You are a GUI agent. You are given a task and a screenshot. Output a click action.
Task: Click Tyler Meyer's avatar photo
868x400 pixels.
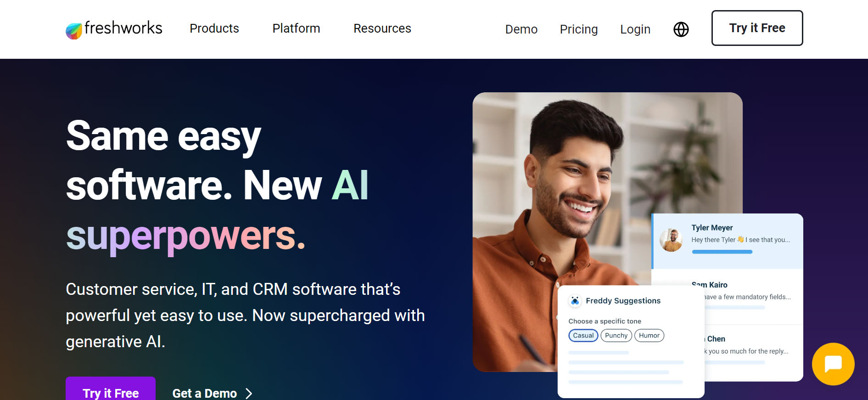[x=671, y=240]
